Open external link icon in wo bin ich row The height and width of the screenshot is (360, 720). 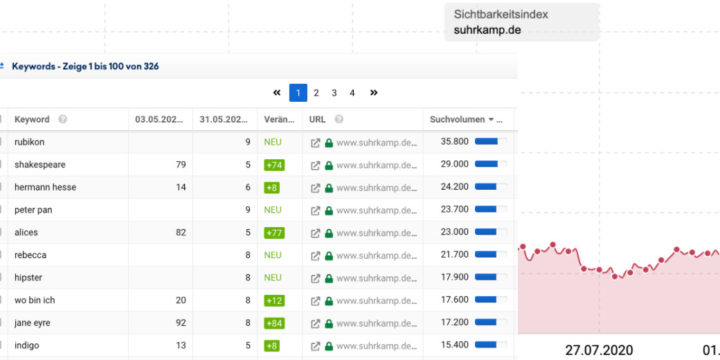[315, 300]
